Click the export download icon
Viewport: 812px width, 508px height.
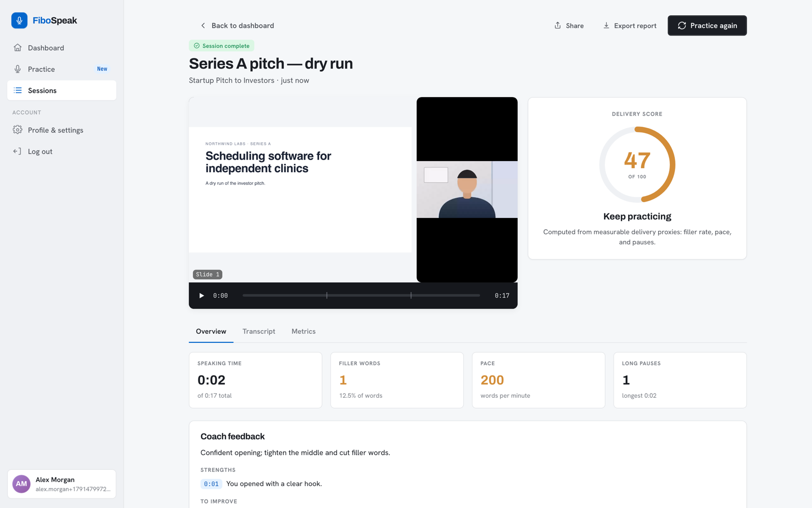[x=606, y=25]
